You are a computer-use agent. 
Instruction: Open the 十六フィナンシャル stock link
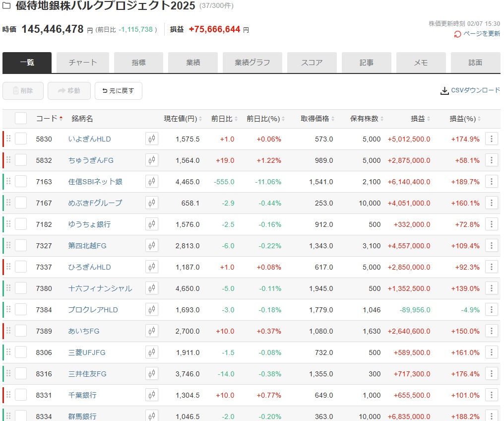coord(100,288)
